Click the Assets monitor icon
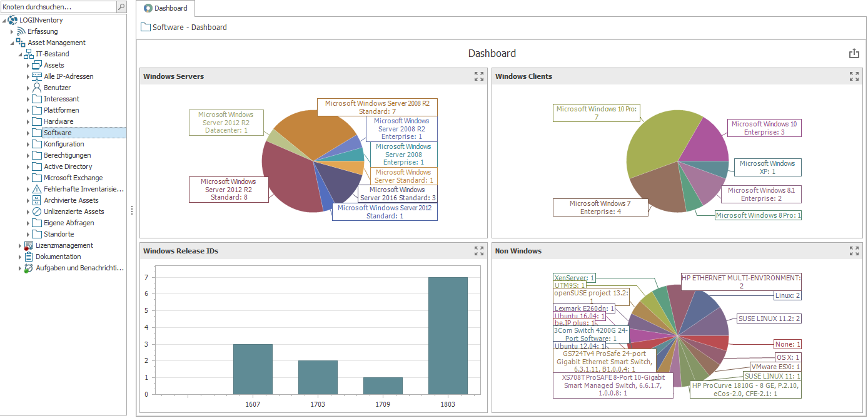This screenshot has height=418, width=868. [37, 65]
